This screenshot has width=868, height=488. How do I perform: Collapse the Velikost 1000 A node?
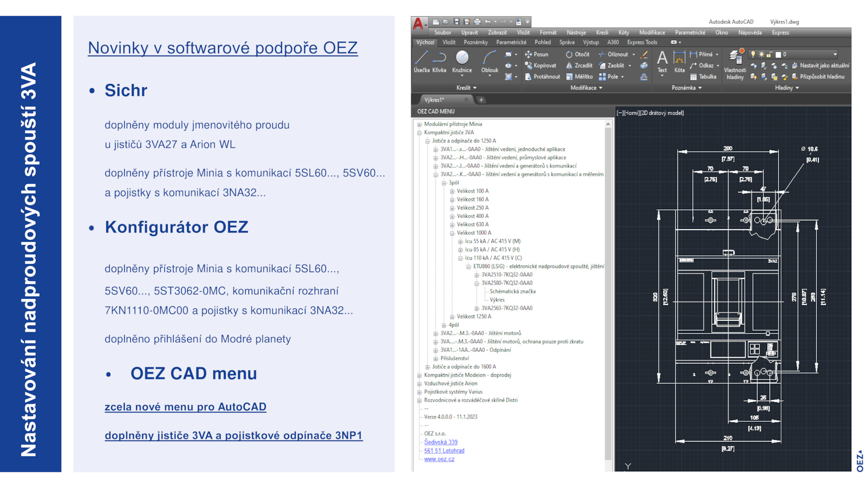point(452,233)
